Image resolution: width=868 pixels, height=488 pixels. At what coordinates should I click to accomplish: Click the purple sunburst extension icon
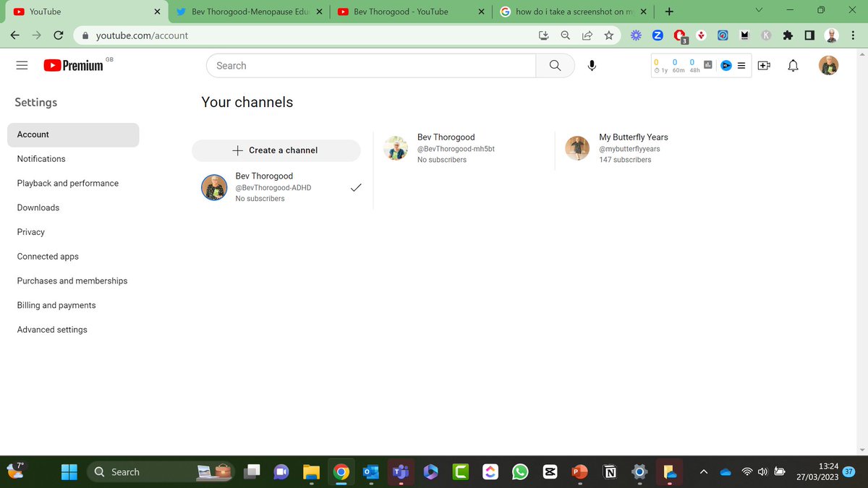click(x=636, y=35)
